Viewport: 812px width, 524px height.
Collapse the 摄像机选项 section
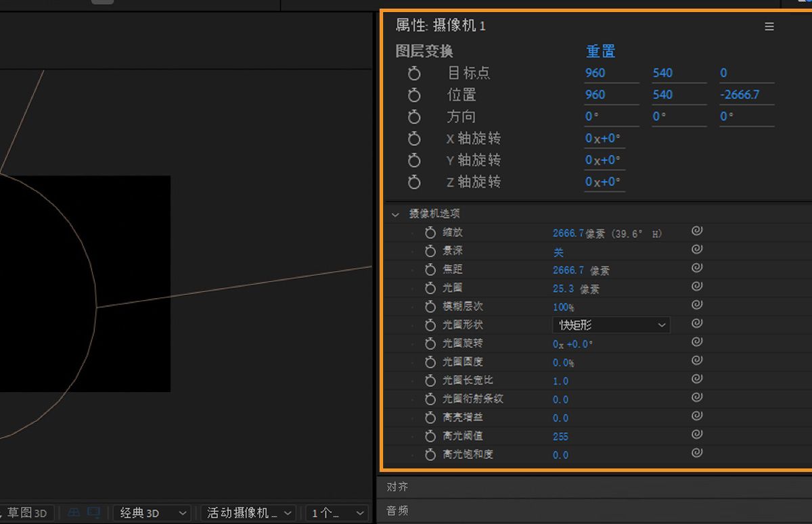[394, 214]
